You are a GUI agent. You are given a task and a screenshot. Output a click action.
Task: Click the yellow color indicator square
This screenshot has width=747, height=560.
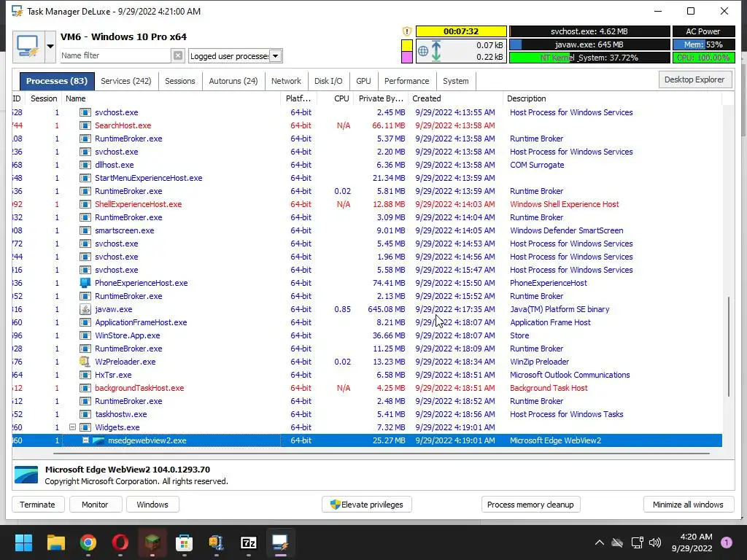[x=407, y=45]
